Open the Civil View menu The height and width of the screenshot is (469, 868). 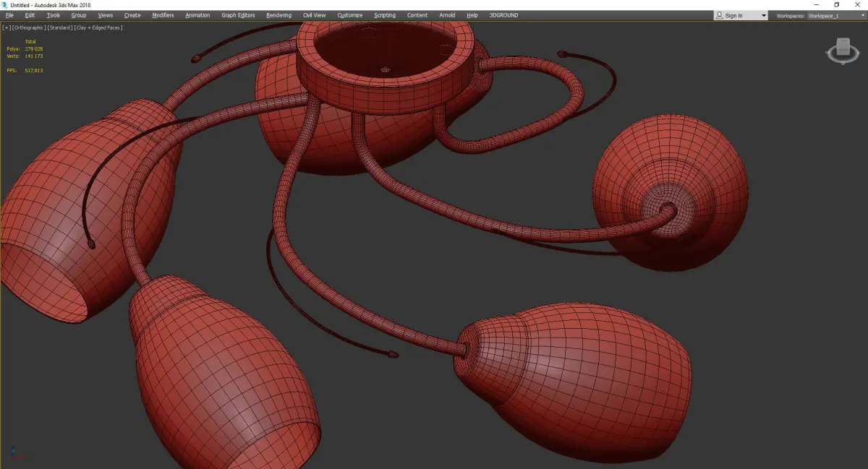tap(314, 15)
